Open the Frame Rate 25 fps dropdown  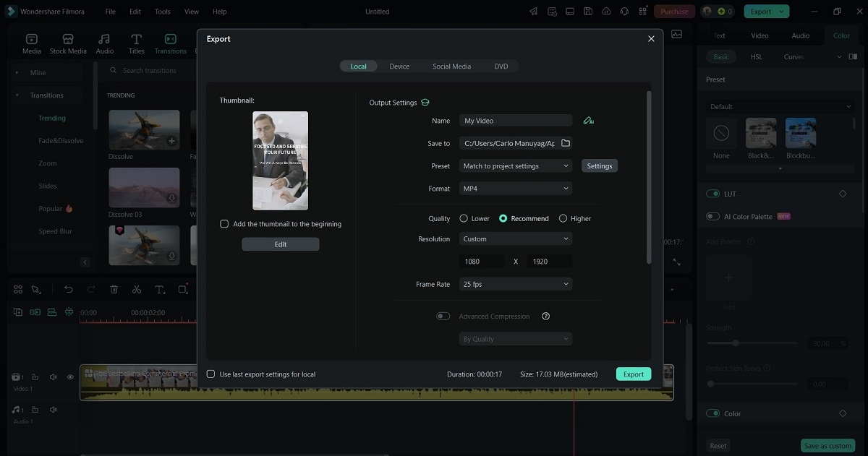coord(516,285)
